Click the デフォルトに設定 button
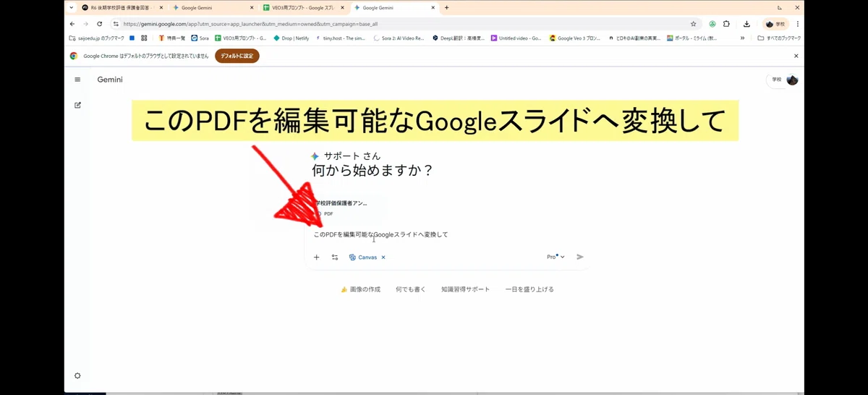 coord(237,56)
